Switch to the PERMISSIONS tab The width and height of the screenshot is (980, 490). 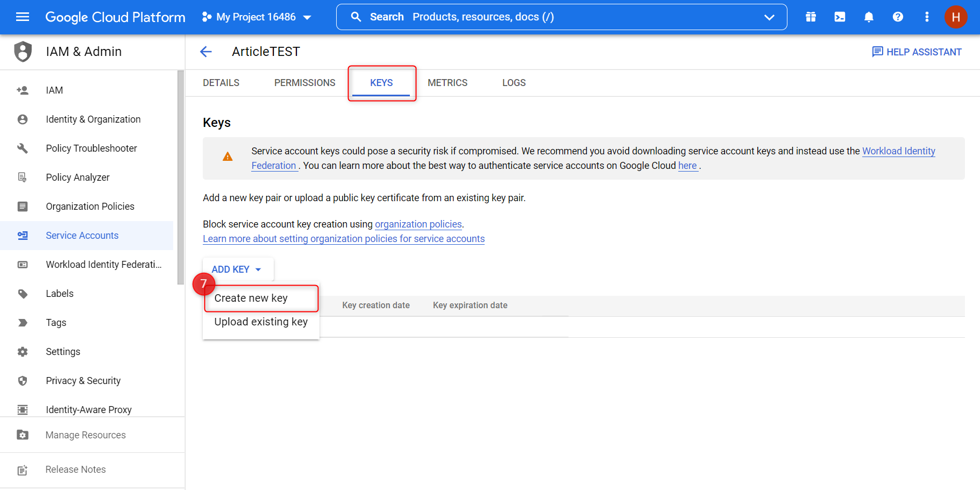[305, 83]
